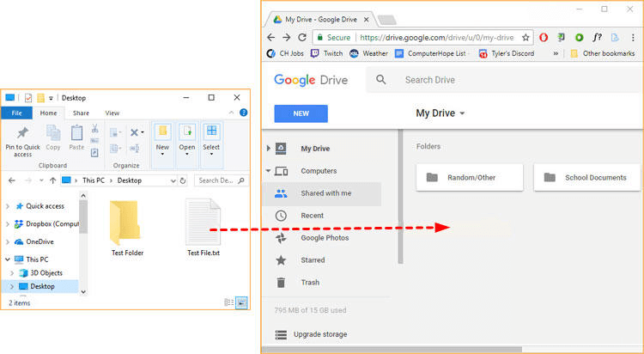The height and width of the screenshot is (354, 644).
Task: Reload the Google Drive page
Action: coord(302,38)
